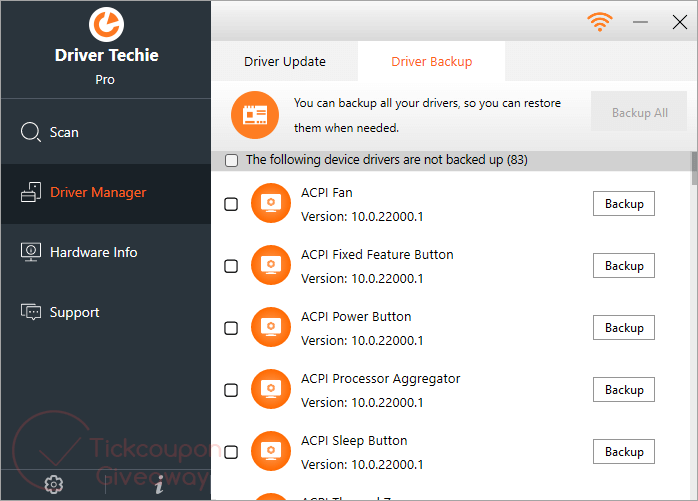The height and width of the screenshot is (501, 698).
Task: Click the ACPI Power Button device icon
Action: coord(271,327)
